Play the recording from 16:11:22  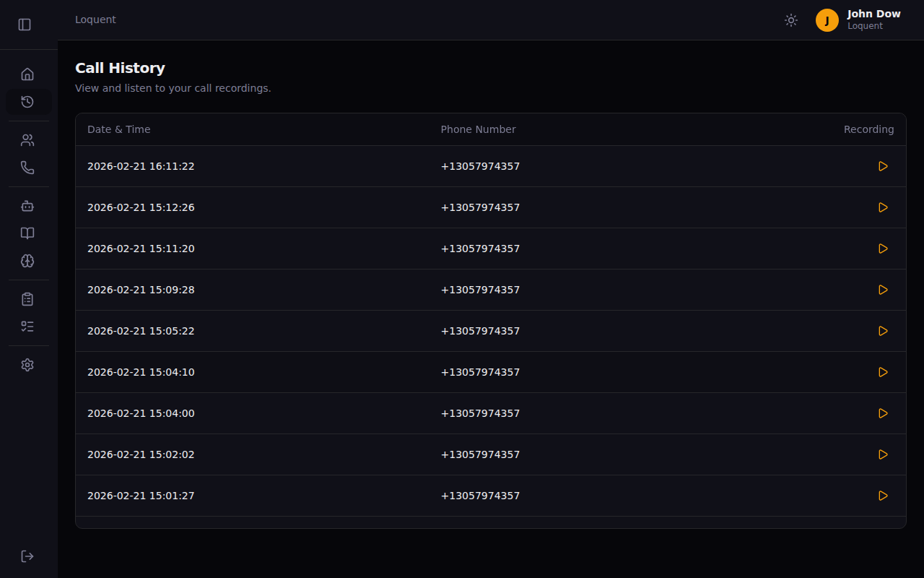pyautogui.click(x=883, y=166)
